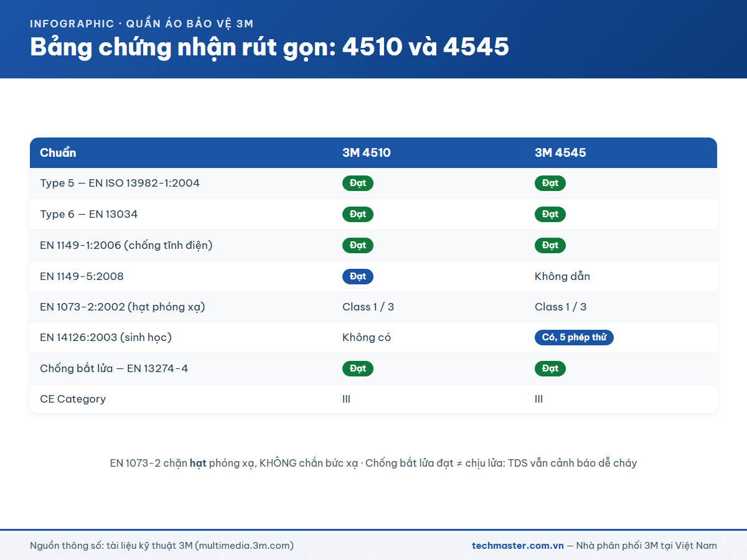The image size is (747, 560).
Task: Click the 4510 Đạt badge in Chống bắt lửa row
Action: click(358, 368)
